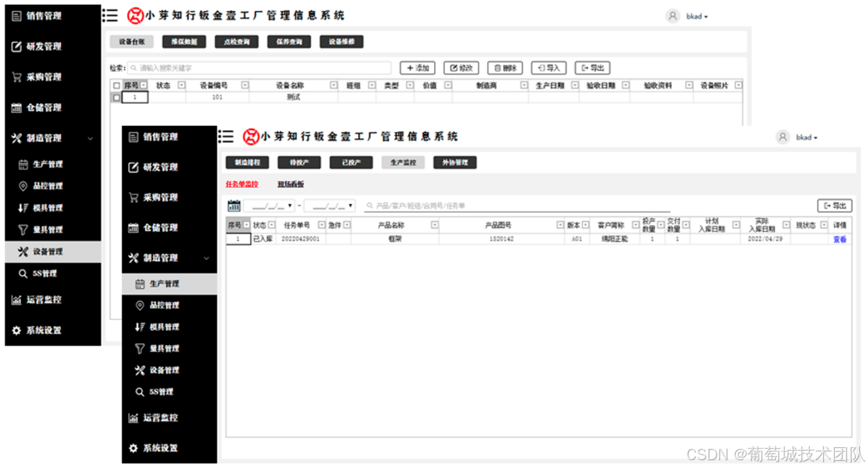Click the 导入 button
The height and width of the screenshot is (469, 868).
click(549, 68)
